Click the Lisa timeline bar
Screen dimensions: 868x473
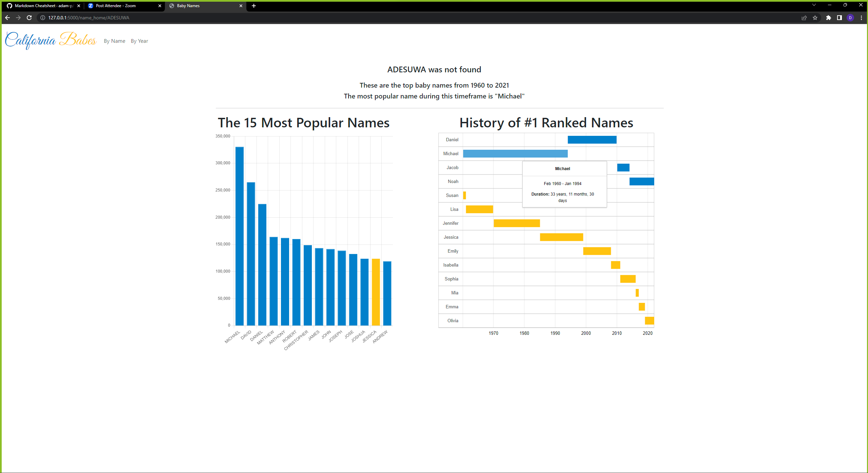pyautogui.click(x=479, y=209)
